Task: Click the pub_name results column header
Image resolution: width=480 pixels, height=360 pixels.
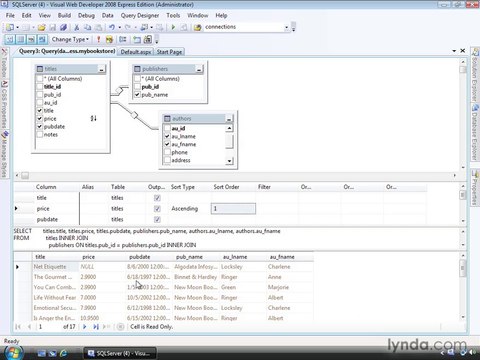Action: pyautogui.click(x=189, y=257)
